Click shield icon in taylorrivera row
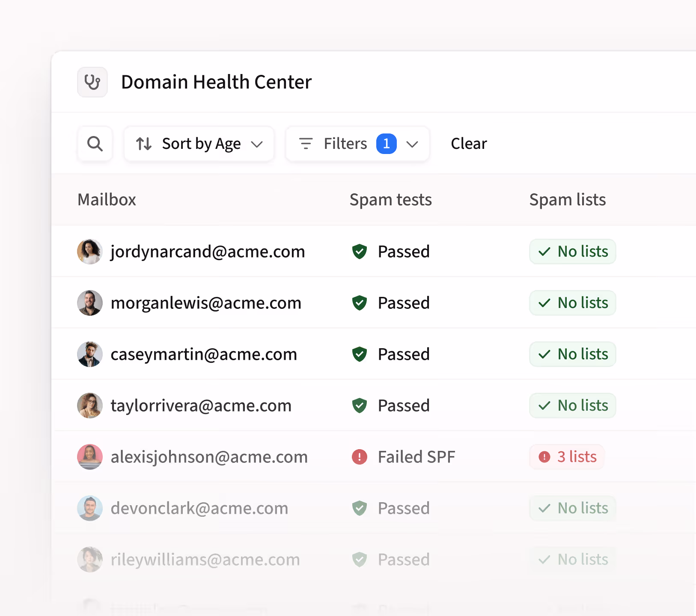This screenshot has height=616, width=696. click(x=360, y=406)
